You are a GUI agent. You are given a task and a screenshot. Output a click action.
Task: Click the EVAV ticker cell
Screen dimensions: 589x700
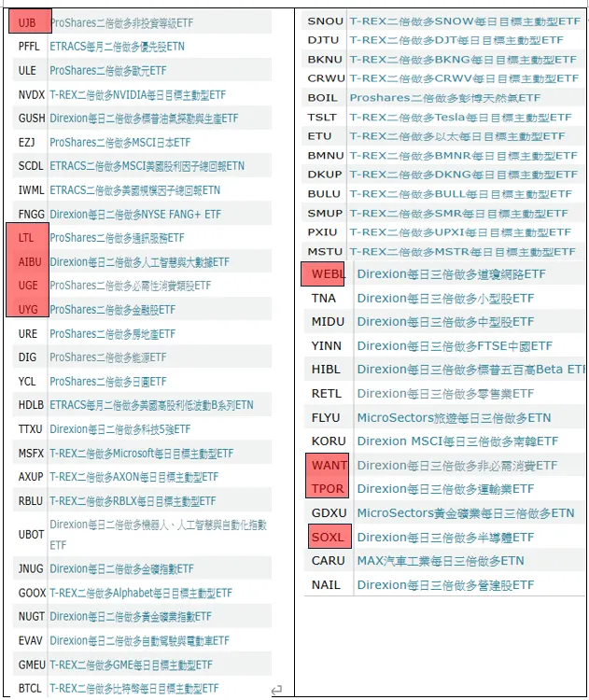pyautogui.click(x=31, y=640)
